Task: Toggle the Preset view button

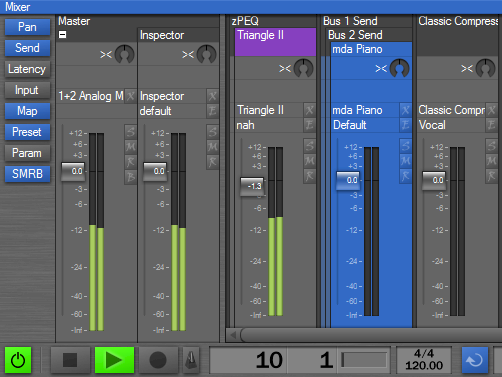Action: pyautogui.click(x=27, y=132)
